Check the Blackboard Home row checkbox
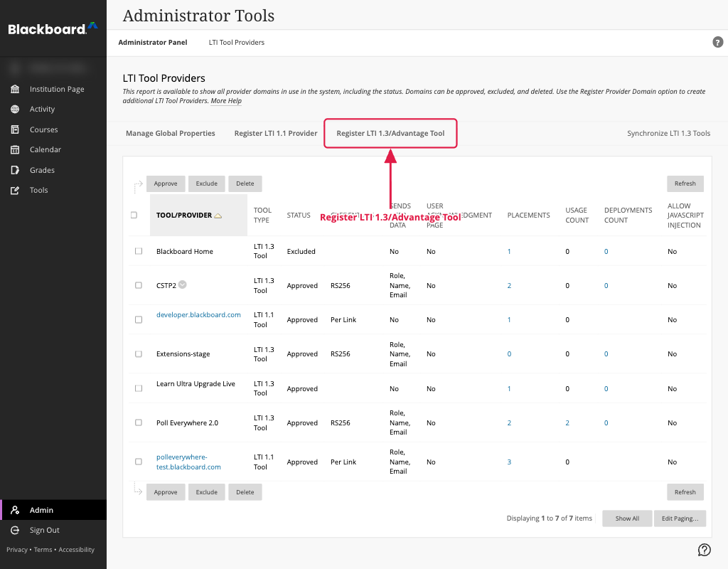Screen dimensions: 728x569 click(139, 251)
